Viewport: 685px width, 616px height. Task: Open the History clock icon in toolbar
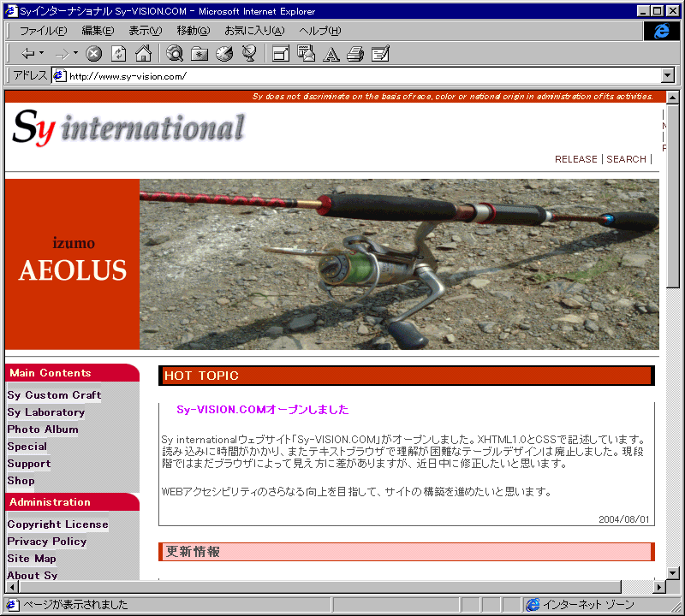click(x=224, y=54)
